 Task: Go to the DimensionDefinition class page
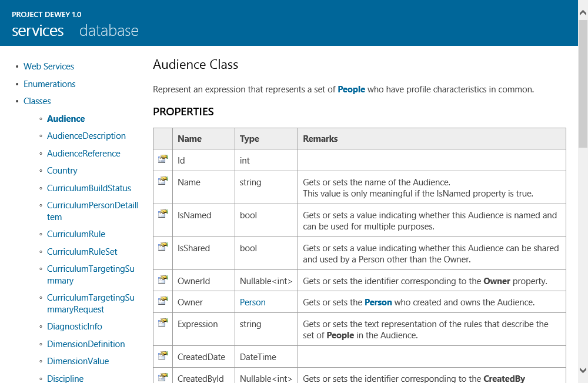click(x=86, y=344)
